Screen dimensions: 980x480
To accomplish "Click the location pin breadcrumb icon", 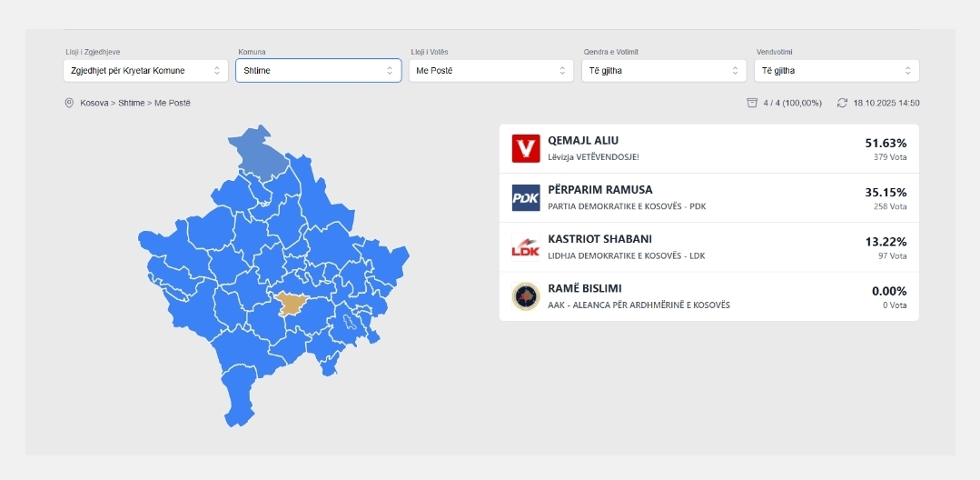I will pos(69,103).
